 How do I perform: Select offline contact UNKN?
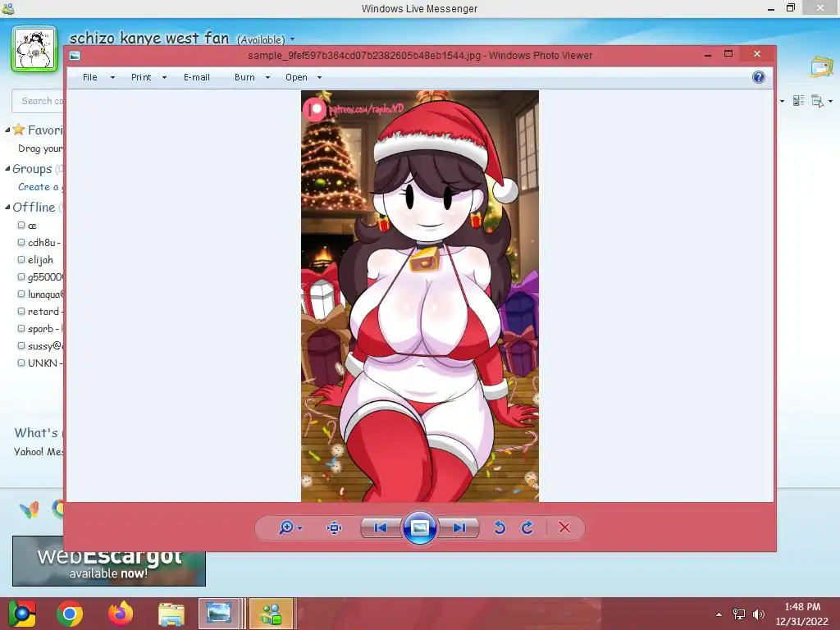pyautogui.click(x=40, y=363)
